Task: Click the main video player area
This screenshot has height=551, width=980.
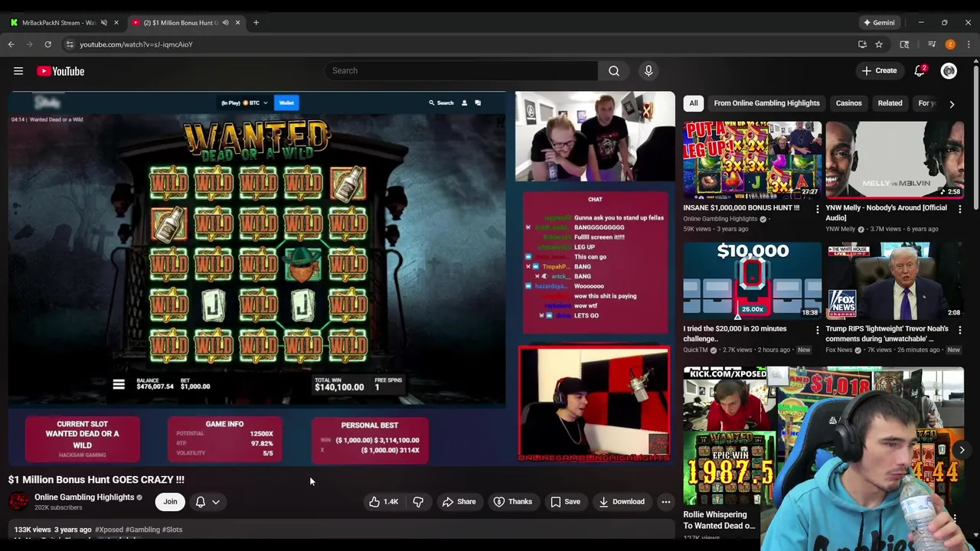Action: click(x=341, y=279)
